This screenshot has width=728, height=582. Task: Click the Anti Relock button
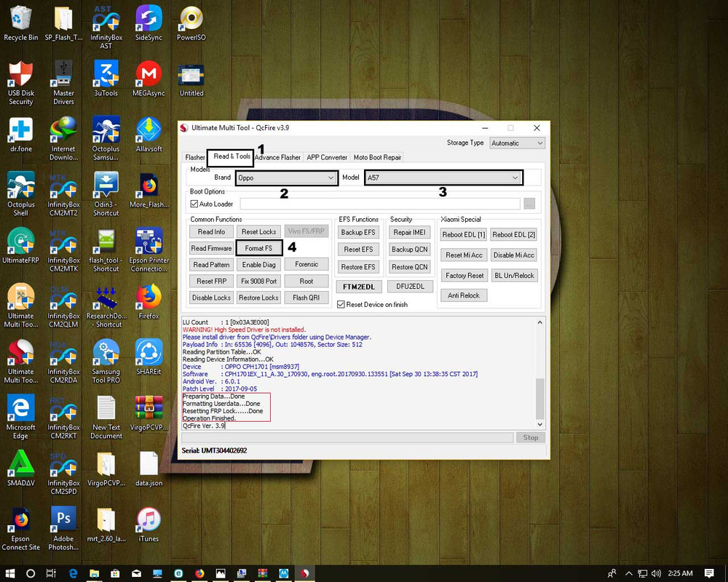pos(463,295)
